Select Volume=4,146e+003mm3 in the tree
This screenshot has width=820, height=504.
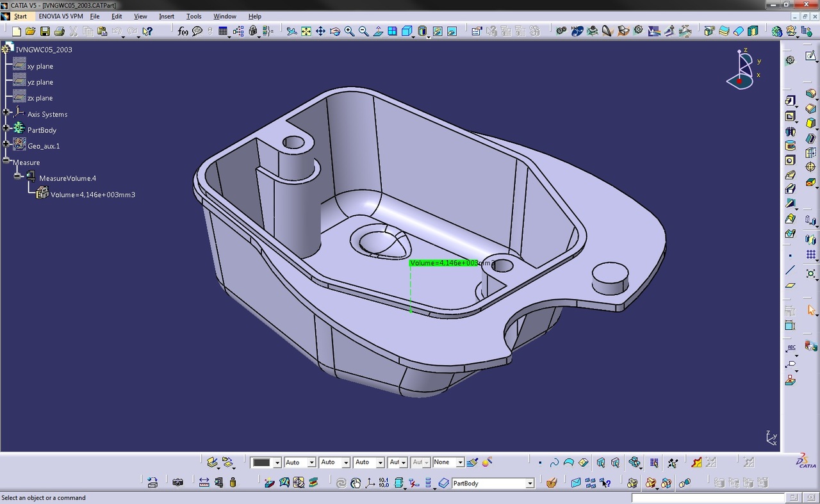point(93,195)
